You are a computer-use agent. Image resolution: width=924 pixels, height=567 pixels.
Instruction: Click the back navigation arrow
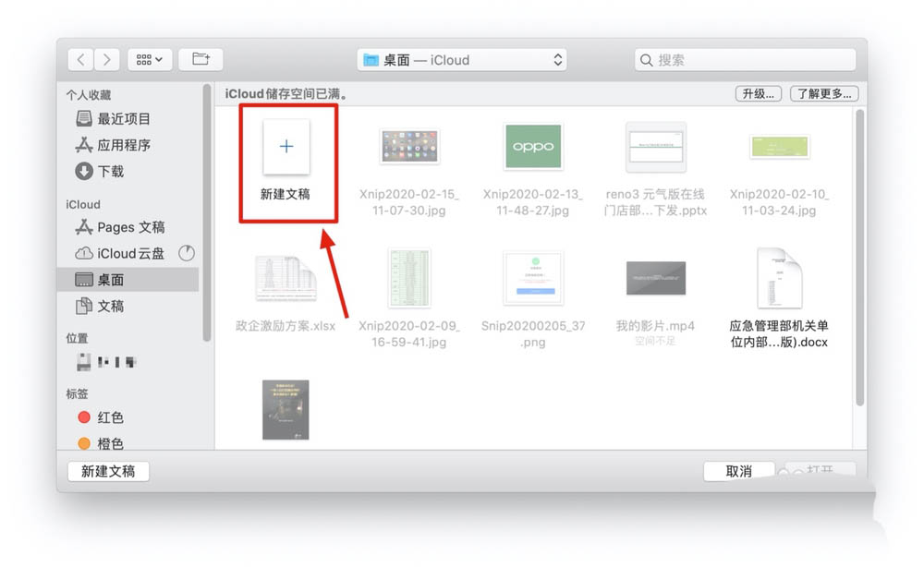coord(80,59)
